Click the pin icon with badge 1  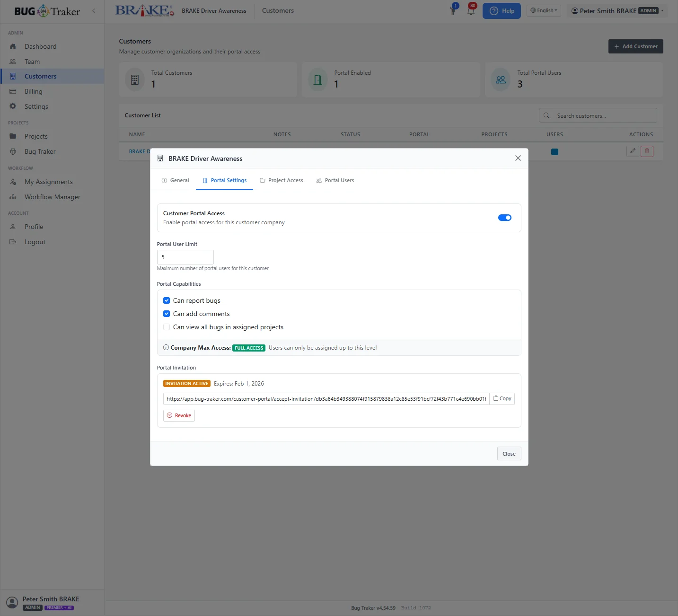click(x=453, y=10)
